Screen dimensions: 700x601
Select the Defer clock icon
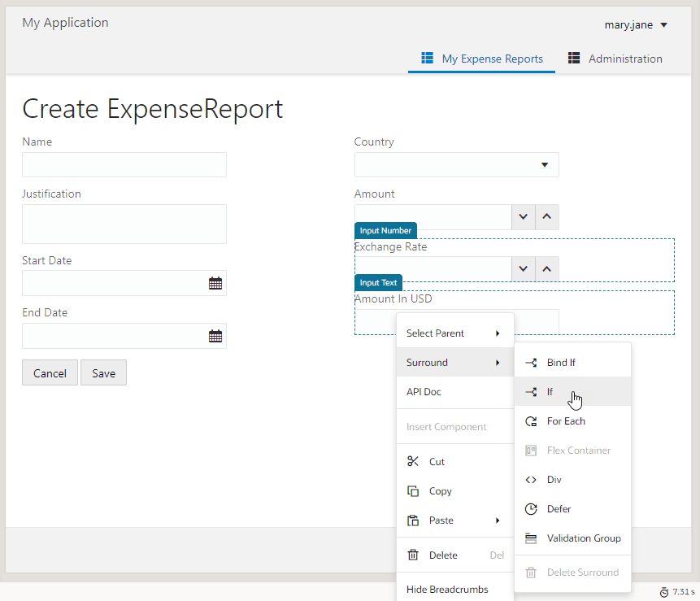pos(531,509)
